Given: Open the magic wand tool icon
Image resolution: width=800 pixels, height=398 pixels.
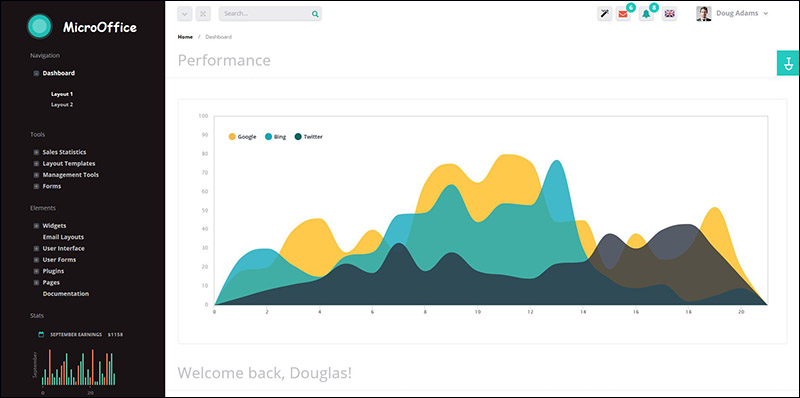Looking at the screenshot, I should [605, 14].
